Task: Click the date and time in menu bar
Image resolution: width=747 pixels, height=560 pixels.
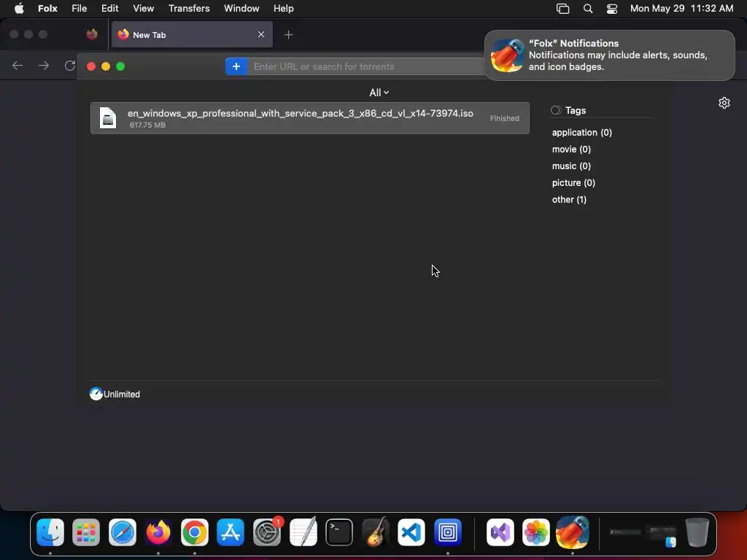Action: click(682, 9)
